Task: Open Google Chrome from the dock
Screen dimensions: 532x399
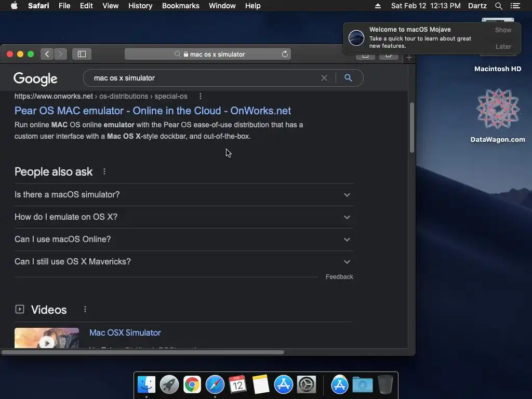Action: 192,384
